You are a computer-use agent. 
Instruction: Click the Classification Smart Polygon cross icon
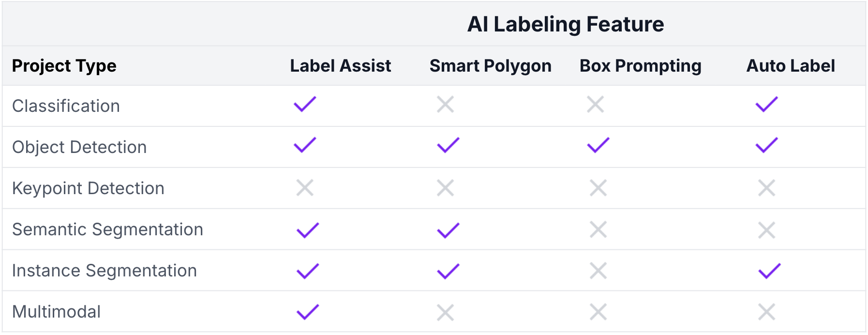[445, 104]
